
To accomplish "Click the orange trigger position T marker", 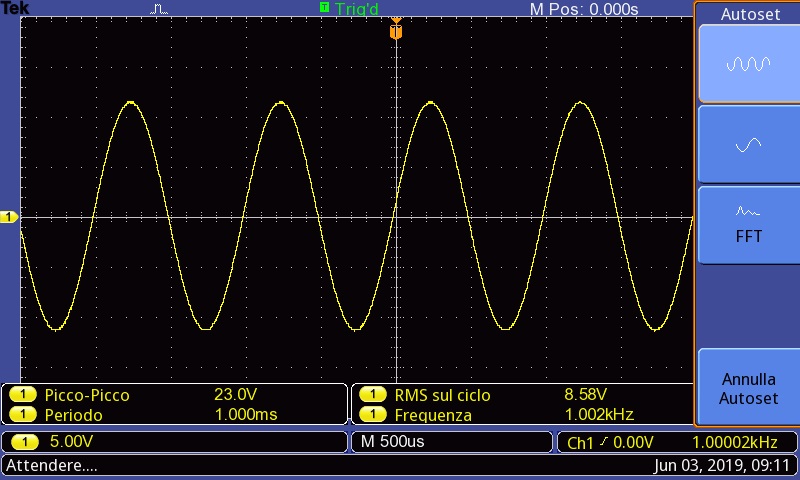I will 396,30.
